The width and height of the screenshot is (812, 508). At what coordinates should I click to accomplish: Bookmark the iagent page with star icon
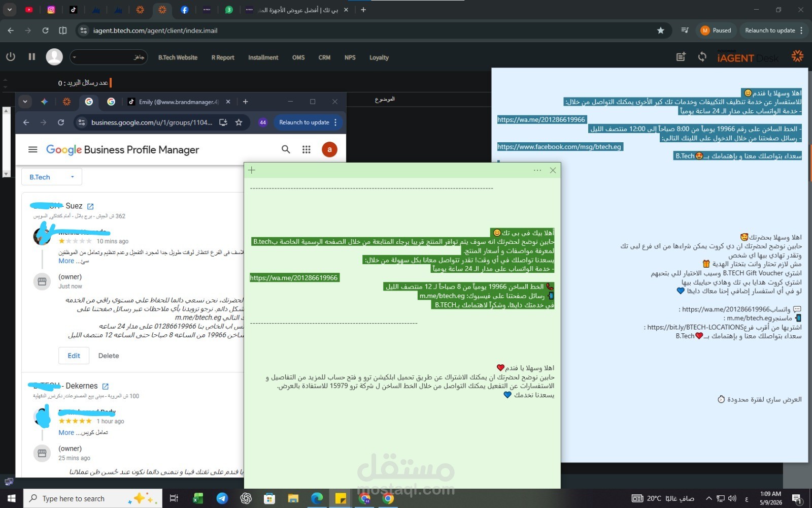[661, 30]
